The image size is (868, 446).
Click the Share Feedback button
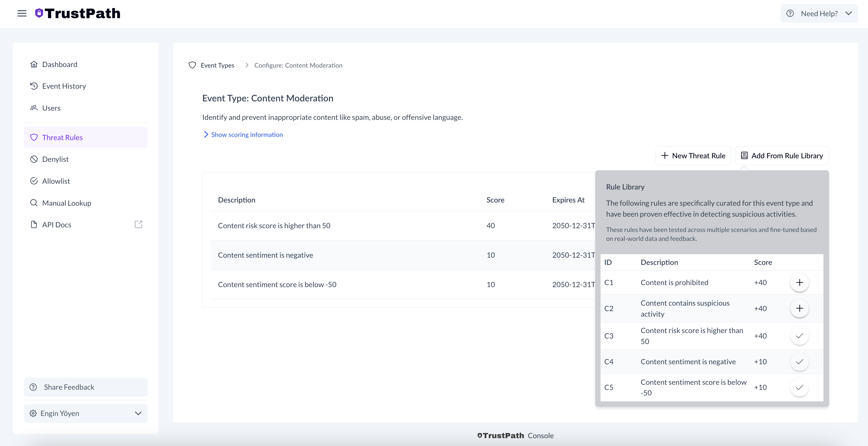click(x=86, y=387)
